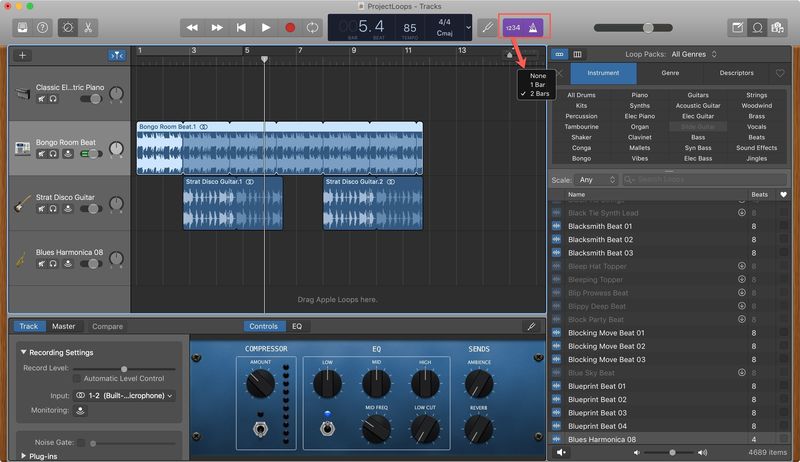Screen dimensions: 800x462
Task: Click the Search Loops field
Action: [704, 179]
